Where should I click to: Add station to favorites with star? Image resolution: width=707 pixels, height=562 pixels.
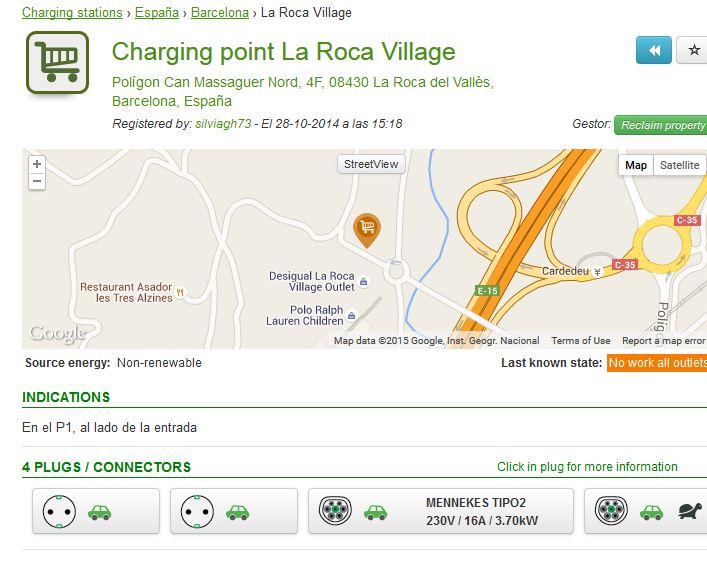pos(692,50)
